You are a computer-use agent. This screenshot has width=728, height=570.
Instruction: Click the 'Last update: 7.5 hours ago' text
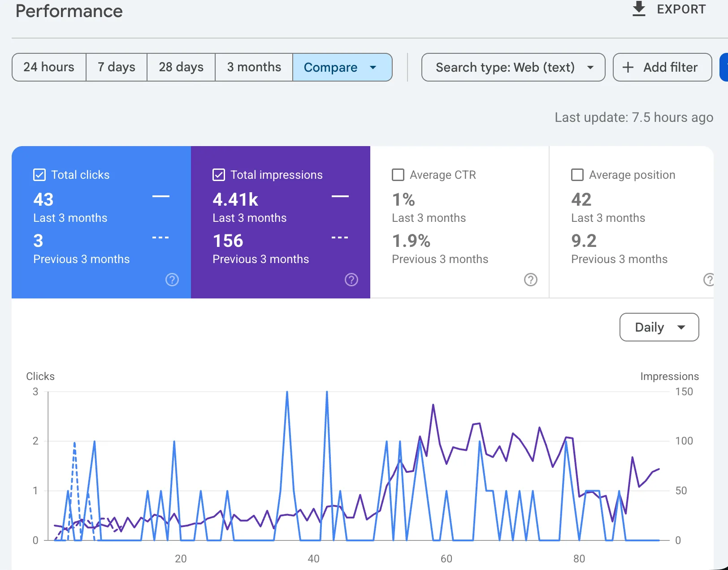[x=634, y=117]
